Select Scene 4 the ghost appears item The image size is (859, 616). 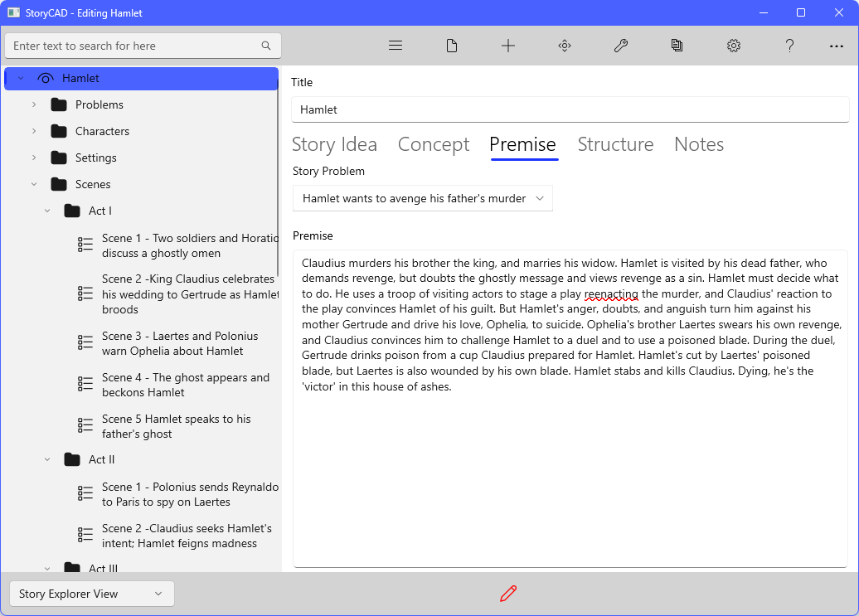pyautogui.click(x=185, y=385)
